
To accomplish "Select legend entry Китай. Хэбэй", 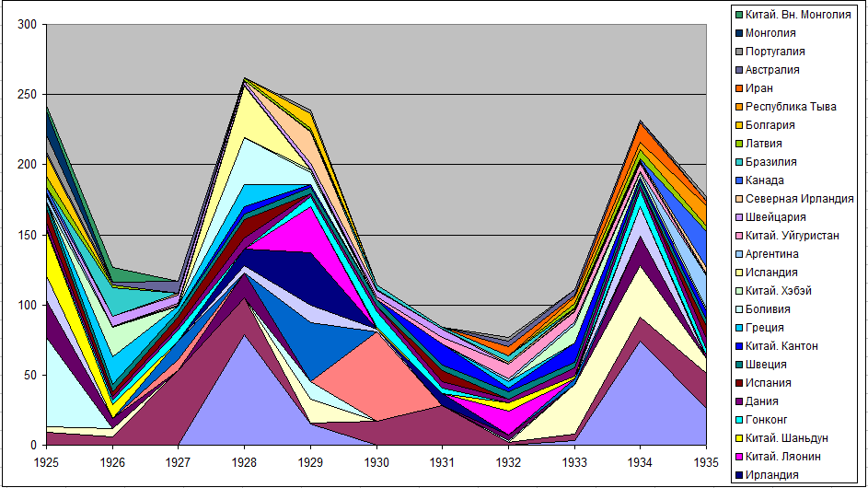I will [773, 291].
